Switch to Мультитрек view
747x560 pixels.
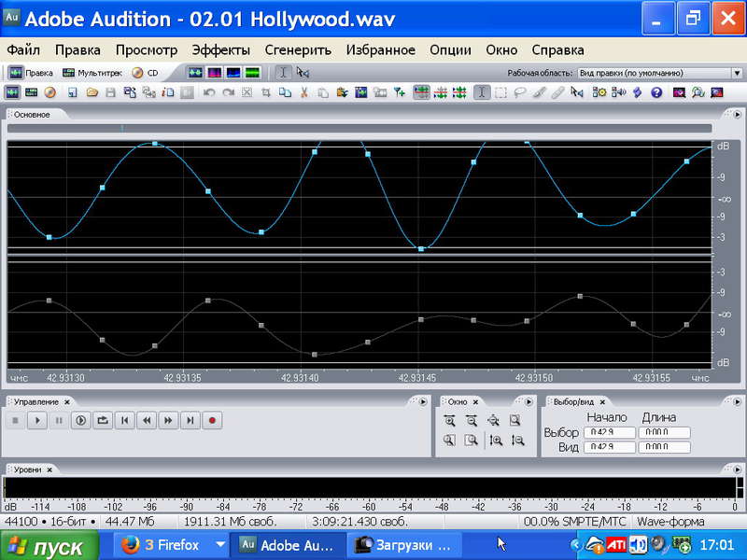coord(92,73)
